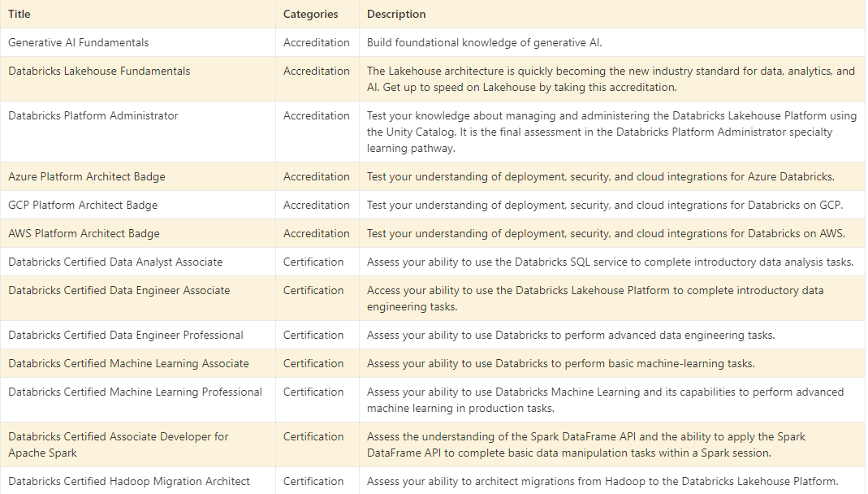This screenshot has height=494, width=868.
Task: Select Databricks Certified Data Analyst Associate title
Action: 115,262
